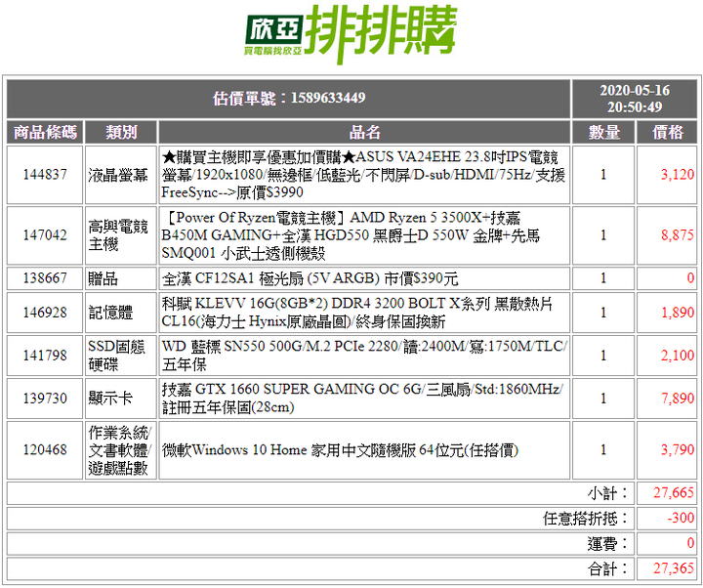Click the 合計 label

pyautogui.click(x=607, y=569)
